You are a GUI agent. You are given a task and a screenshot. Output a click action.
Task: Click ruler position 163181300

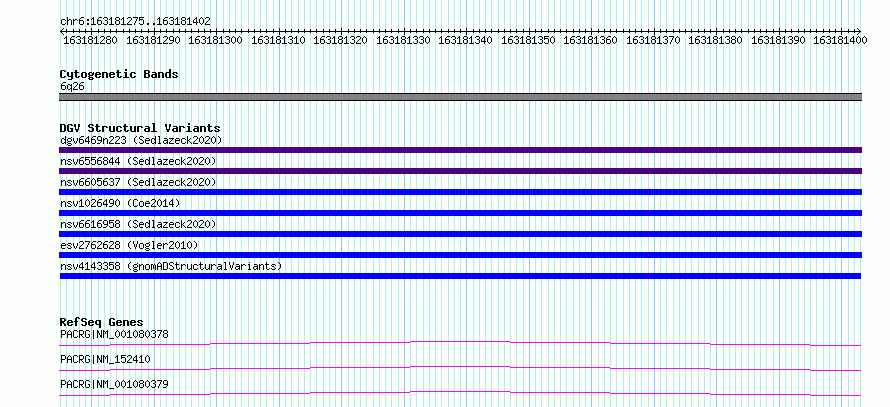tap(215, 40)
